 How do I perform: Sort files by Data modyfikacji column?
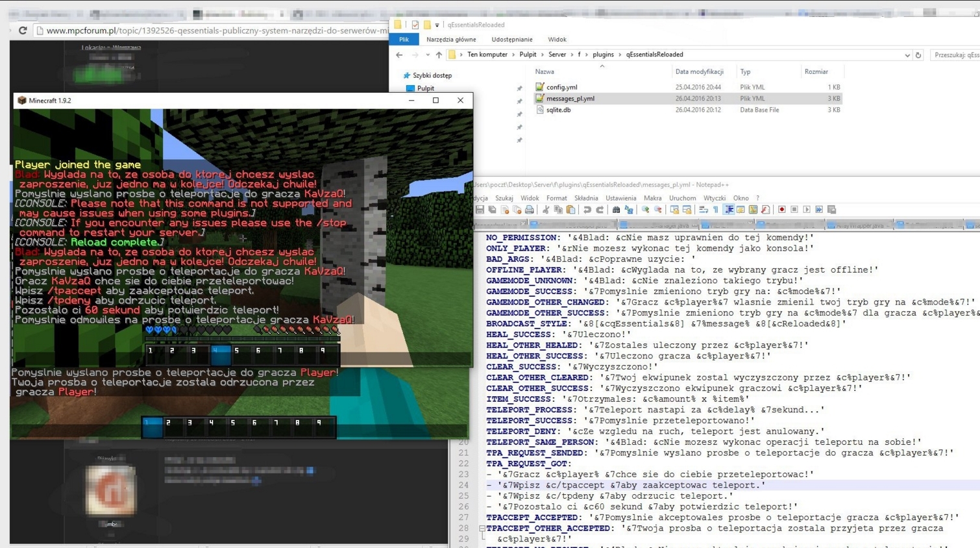click(699, 71)
